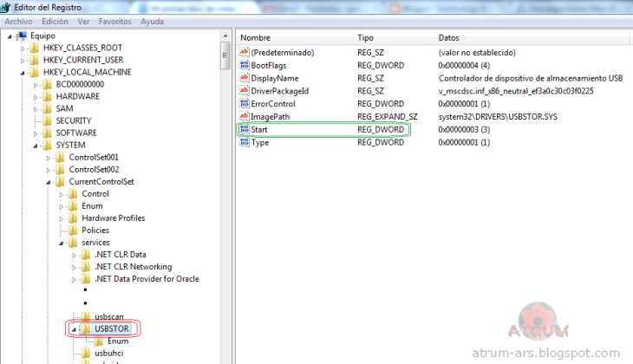Open the Favoritos menu

pyautogui.click(x=115, y=22)
